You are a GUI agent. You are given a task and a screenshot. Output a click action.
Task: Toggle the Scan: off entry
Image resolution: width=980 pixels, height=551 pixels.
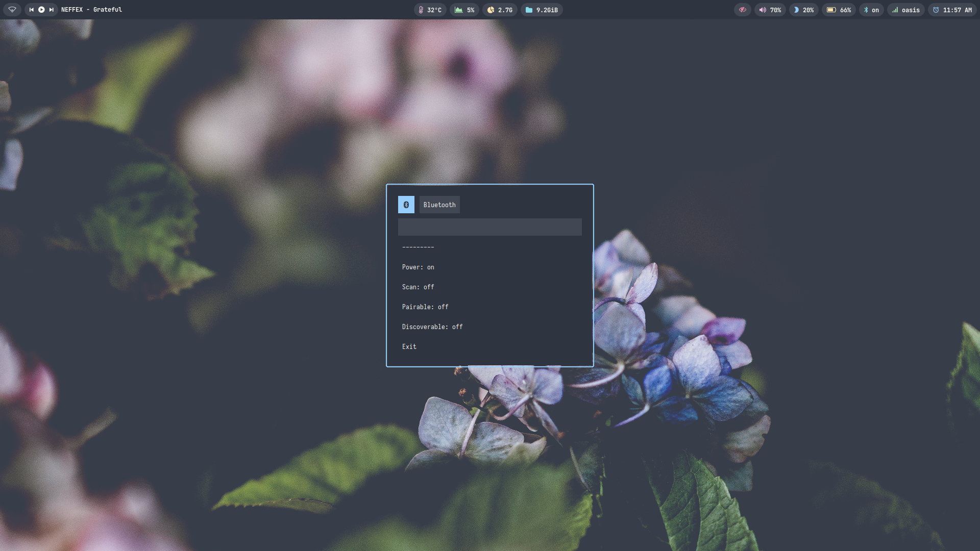click(418, 287)
